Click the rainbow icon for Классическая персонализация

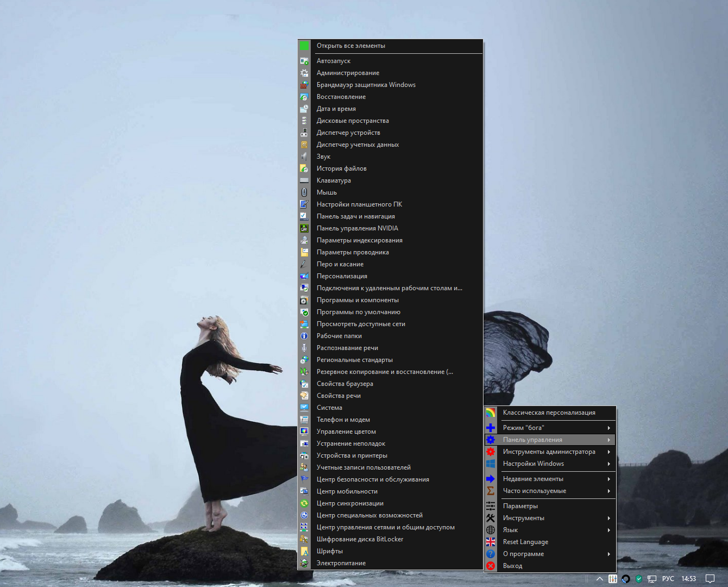click(x=491, y=413)
